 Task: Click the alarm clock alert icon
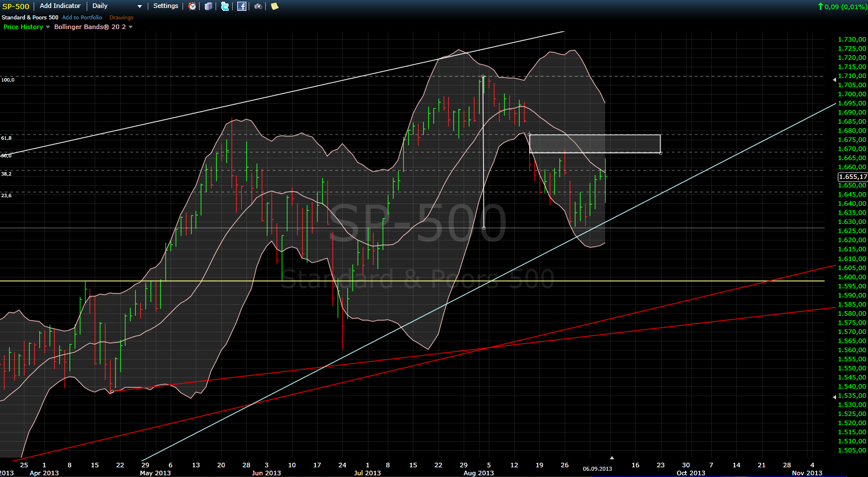click(x=192, y=6)
